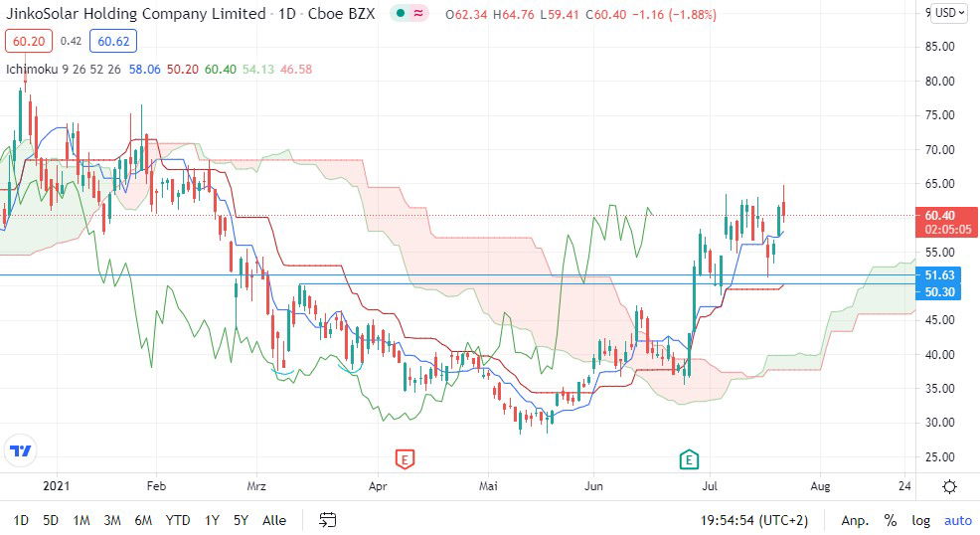Click the 51.63 horizontal line price label
Viewport: 980px width, 535px height.
click(x=938, y=275)
